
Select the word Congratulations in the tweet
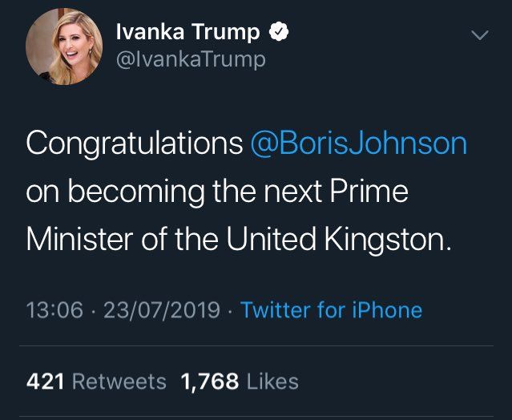(134, 144)
